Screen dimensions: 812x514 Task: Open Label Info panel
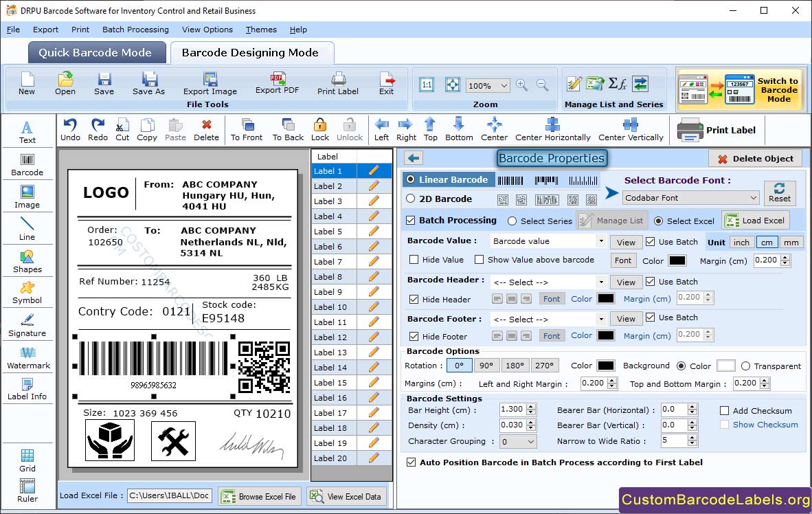(x=27, y=390)
